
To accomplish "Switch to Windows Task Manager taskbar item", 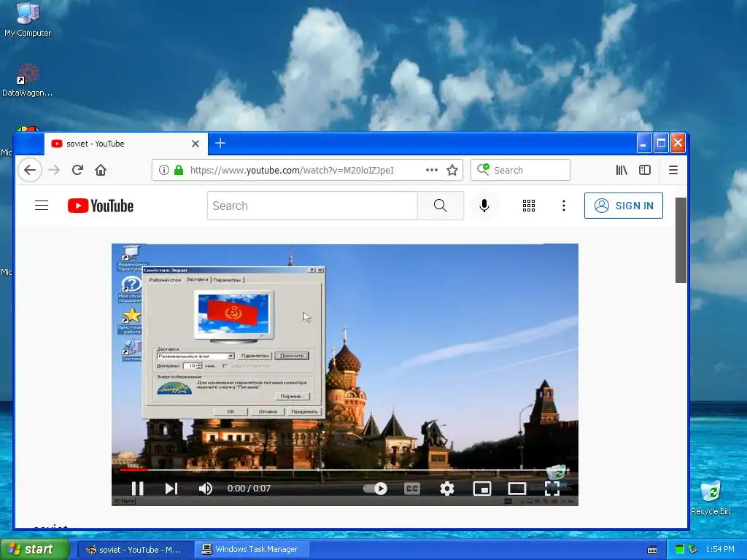I will [252, 549].
